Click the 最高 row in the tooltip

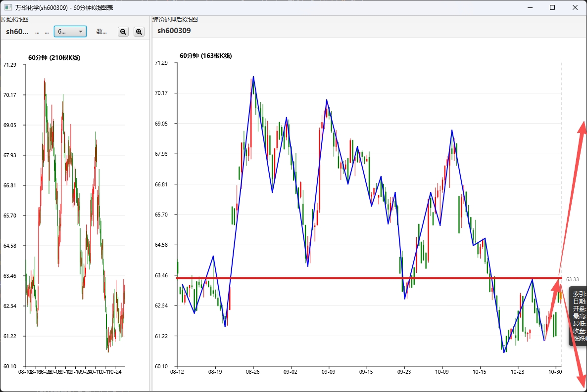tap(580, 316)
